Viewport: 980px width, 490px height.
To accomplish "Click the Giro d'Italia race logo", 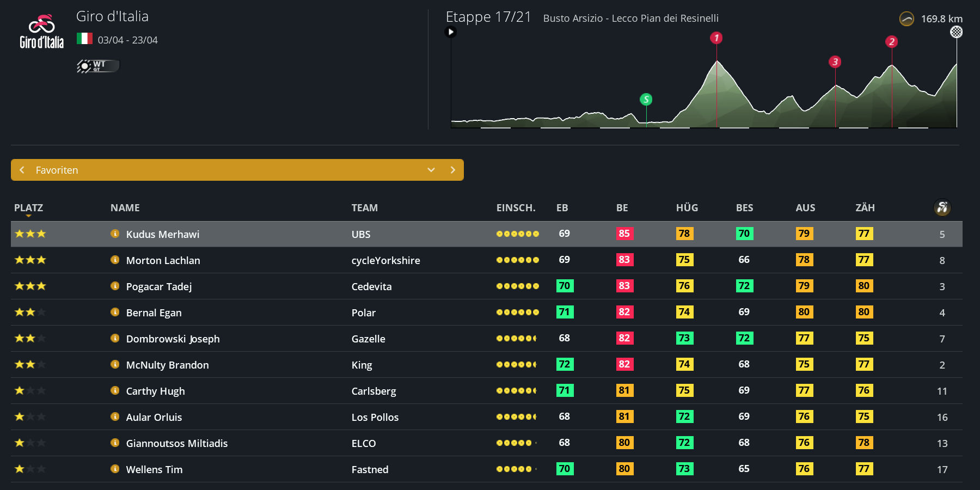I will [x=41, y=32].
